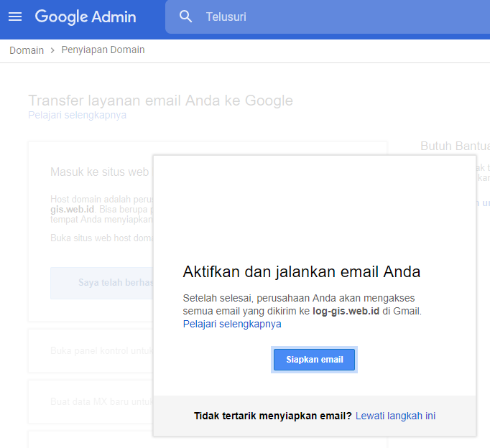Click the dimmed Saya telah berhasil button

coord(102,283)
